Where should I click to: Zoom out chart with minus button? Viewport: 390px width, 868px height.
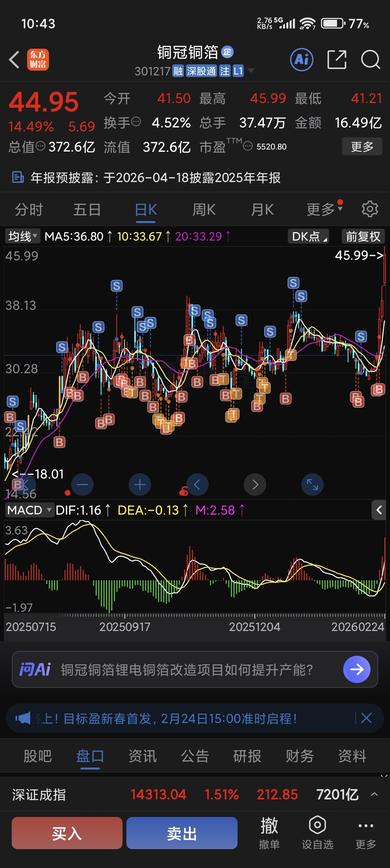[x=82, y=484]
